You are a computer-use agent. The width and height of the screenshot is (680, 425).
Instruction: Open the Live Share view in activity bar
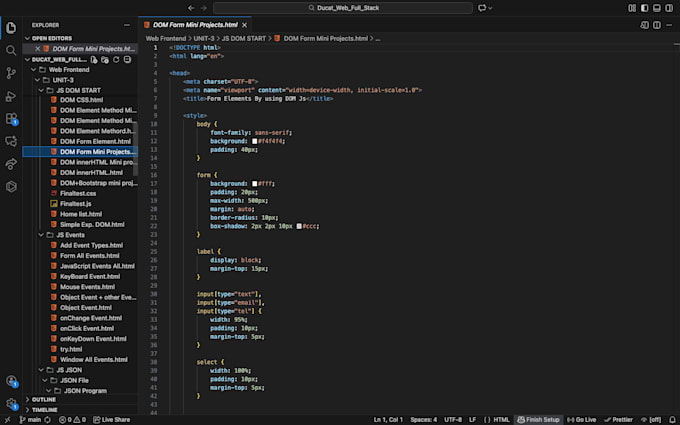coord(11,163)
